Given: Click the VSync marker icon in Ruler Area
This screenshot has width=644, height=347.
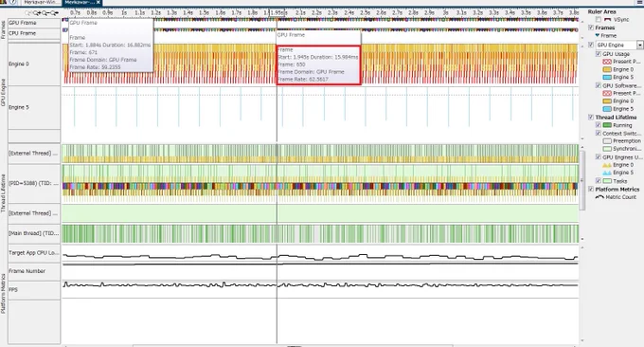Looking at the screenshot, I should [607, 19].
